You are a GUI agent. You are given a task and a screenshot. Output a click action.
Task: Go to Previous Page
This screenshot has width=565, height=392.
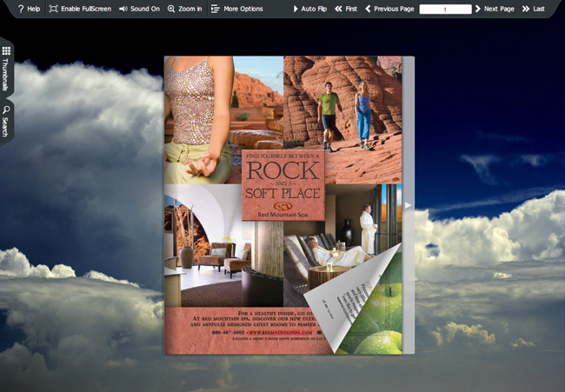coord(389,9)
